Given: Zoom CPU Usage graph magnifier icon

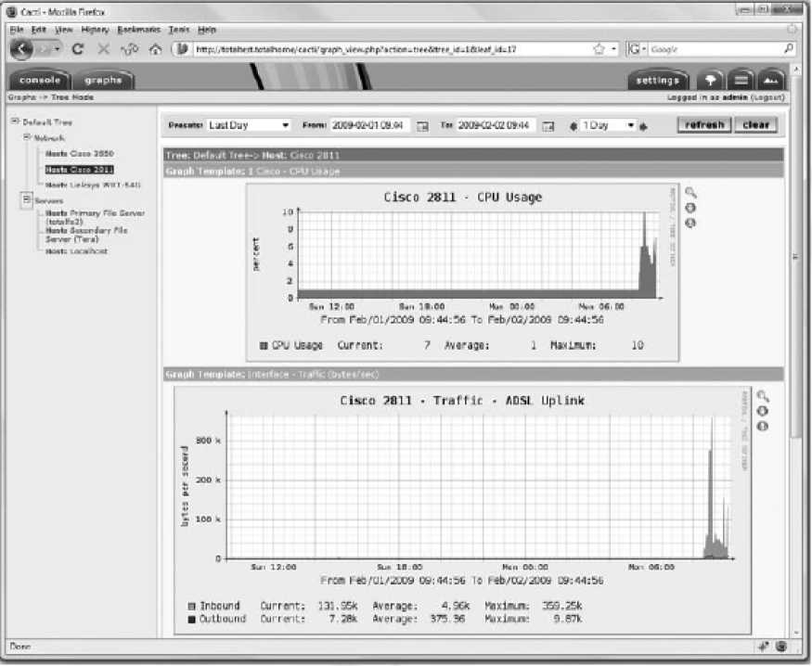Looking at the screenshot, I should (x=690, y=193).
